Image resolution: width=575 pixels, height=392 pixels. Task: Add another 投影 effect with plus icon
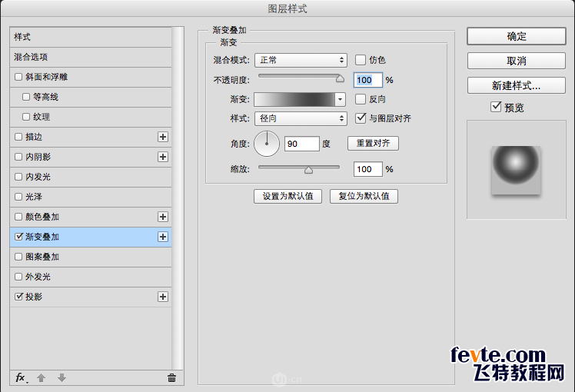tap(163, 297)
